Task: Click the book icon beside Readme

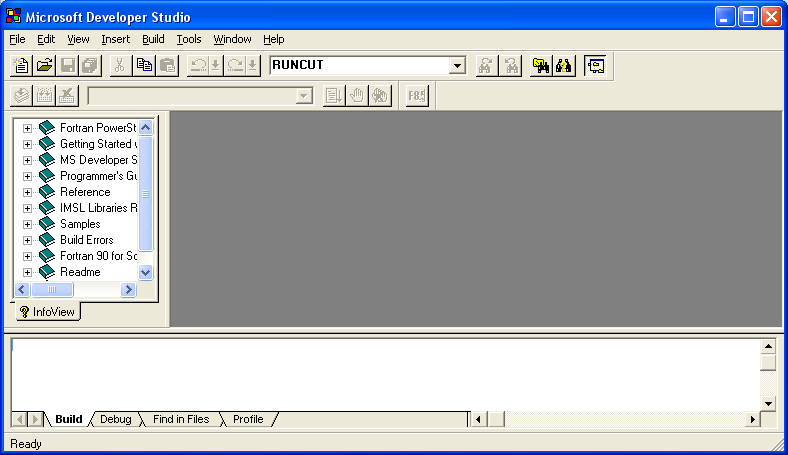Action: [x=47, y=272]
